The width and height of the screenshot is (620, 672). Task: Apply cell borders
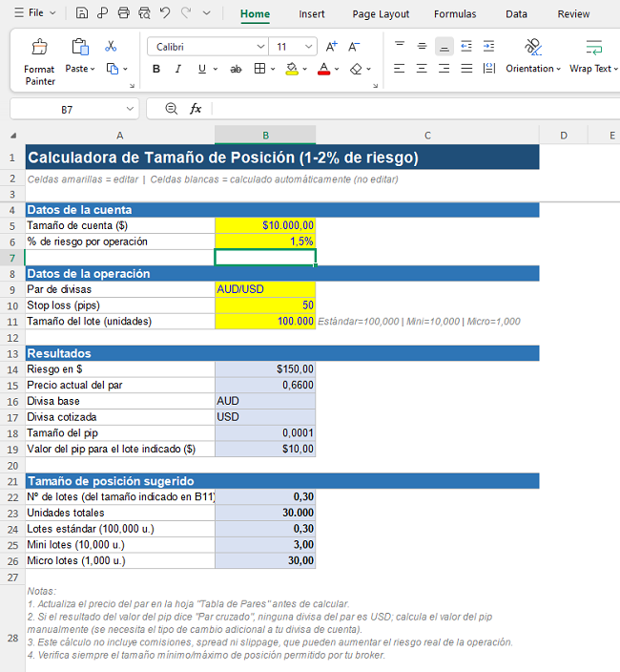(x=259, y=69)
